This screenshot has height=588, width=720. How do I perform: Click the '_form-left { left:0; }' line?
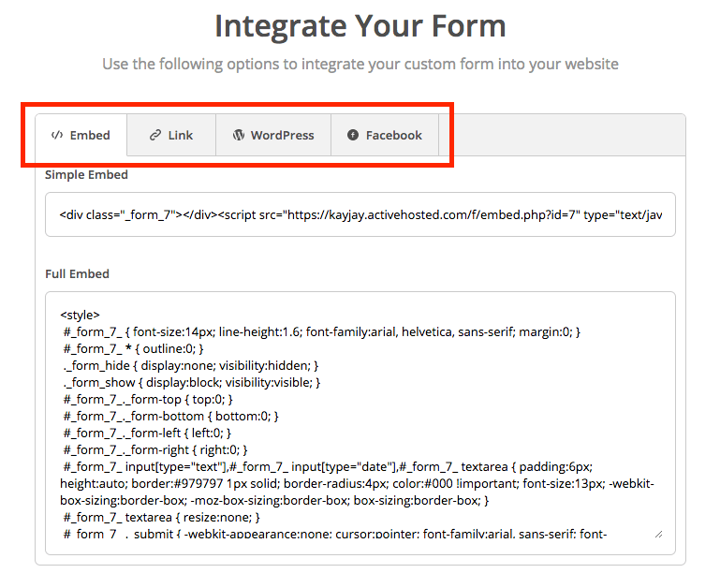coord(147,434)
